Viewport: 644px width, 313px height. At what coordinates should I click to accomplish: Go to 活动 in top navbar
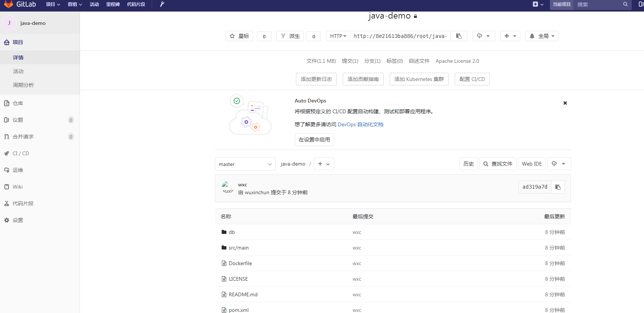(x=94, y=4)
